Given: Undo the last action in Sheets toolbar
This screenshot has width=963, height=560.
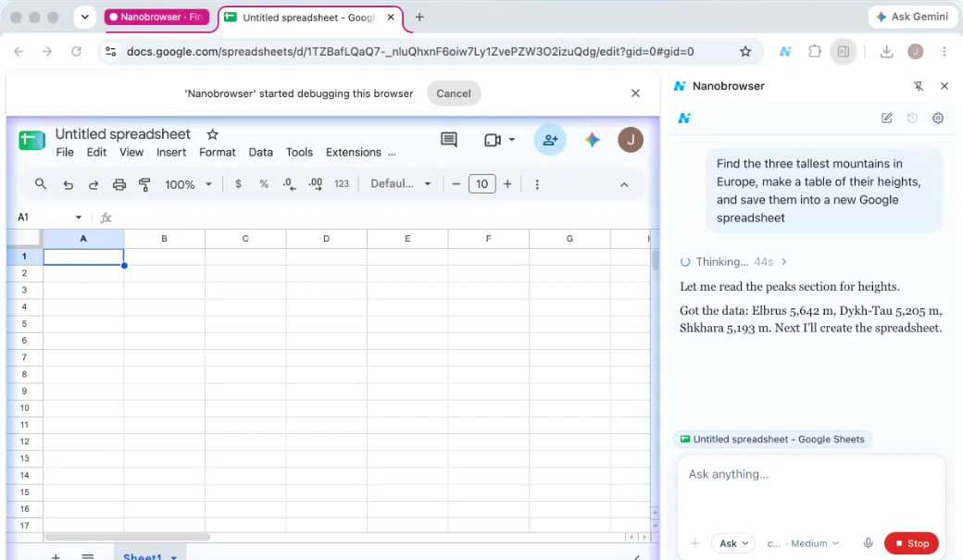Looking at the screenshot, I should tap(68, 184).
